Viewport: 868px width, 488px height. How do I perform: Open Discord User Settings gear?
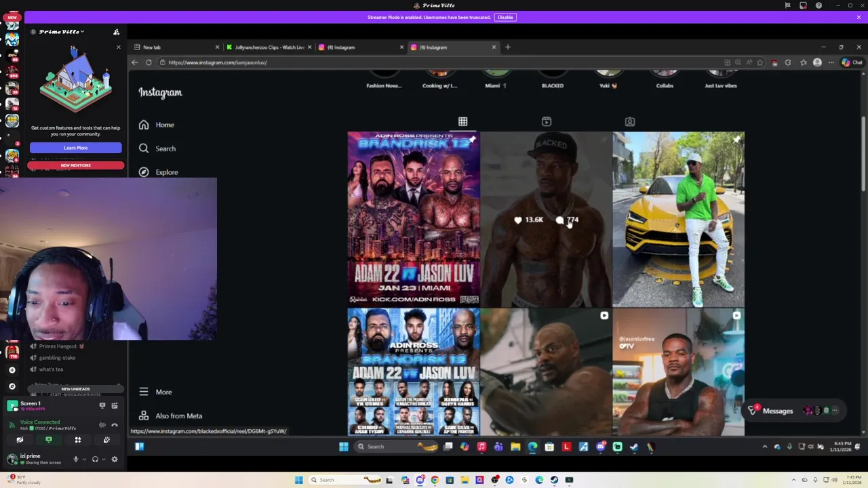[x=115, y=460]
